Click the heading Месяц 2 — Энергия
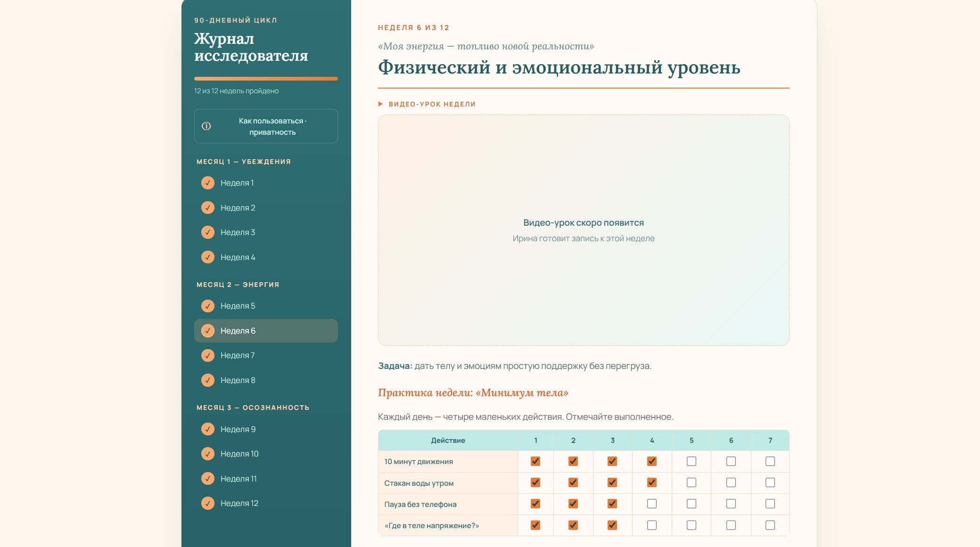Viewport: 980px width, 547px height. [238, 285]
